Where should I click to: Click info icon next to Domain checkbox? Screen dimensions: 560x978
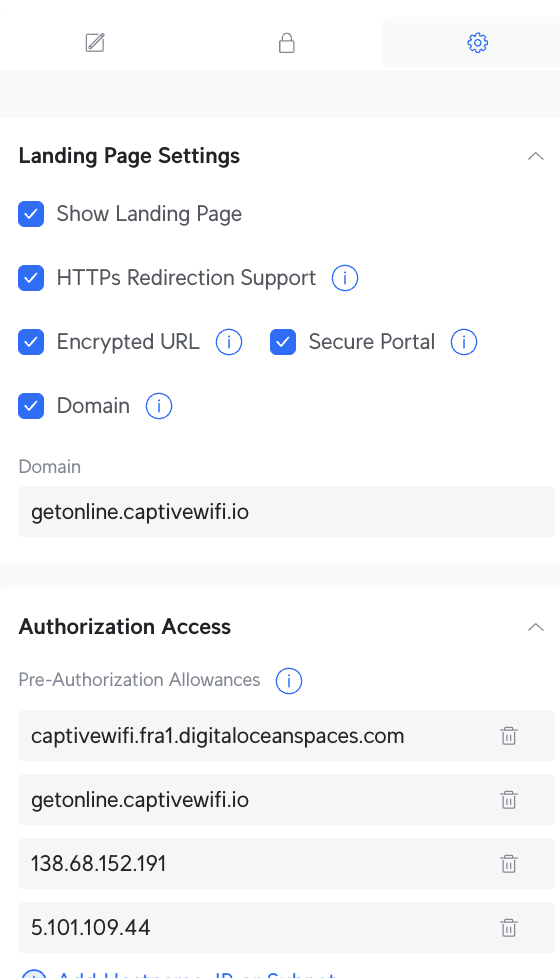click(159, 406)
